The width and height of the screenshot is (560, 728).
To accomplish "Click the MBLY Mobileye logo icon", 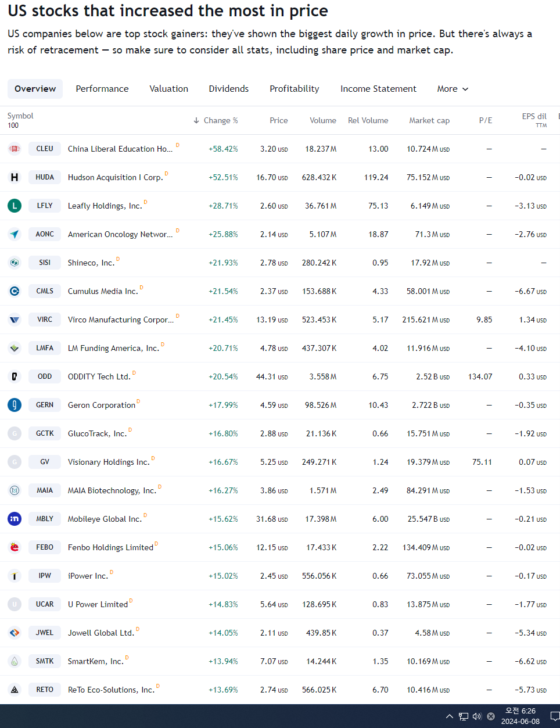I will point(15,519).
